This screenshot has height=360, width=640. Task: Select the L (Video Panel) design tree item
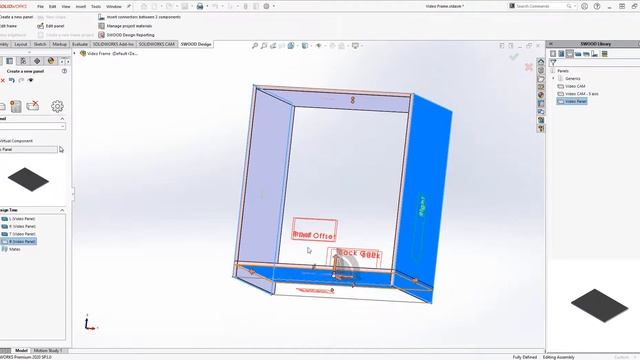click(x=19, y=219)
